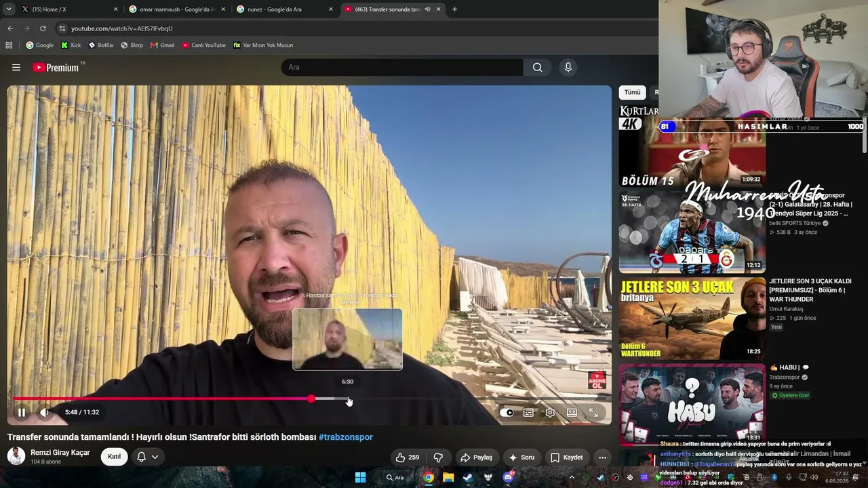Close the nunez Google tab
868x488 pixels.
(331, 9)
